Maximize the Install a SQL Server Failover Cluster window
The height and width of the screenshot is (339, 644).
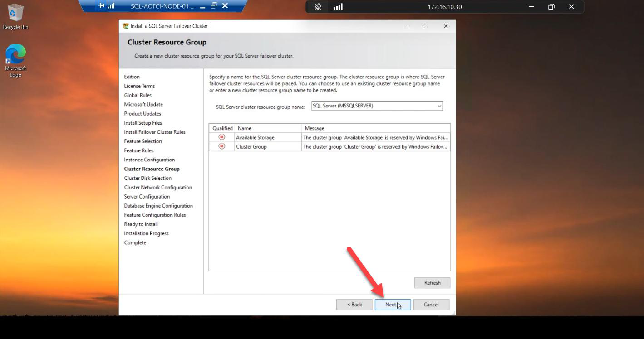point(426,26)
